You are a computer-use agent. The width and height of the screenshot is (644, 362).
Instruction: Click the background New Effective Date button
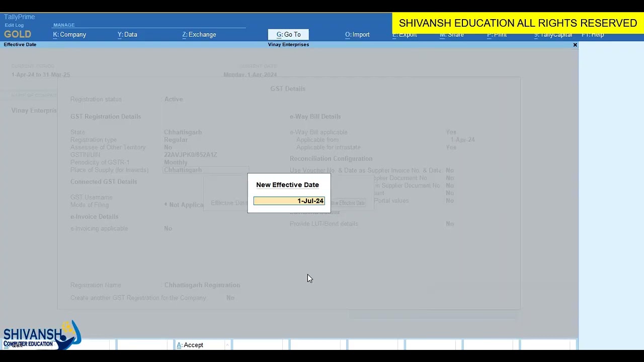tap(348, 203)
